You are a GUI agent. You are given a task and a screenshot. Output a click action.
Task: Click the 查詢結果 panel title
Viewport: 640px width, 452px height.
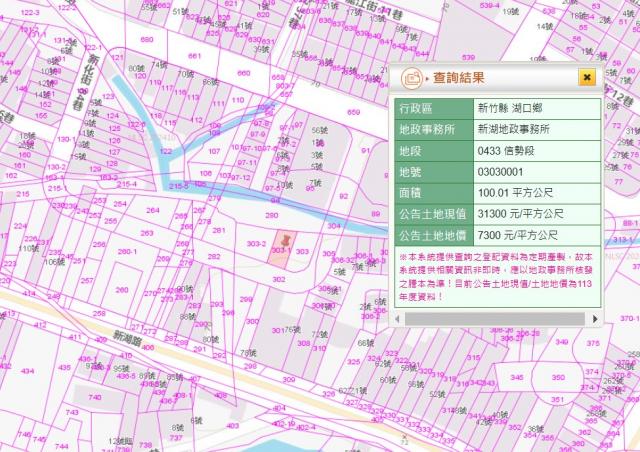459,78
